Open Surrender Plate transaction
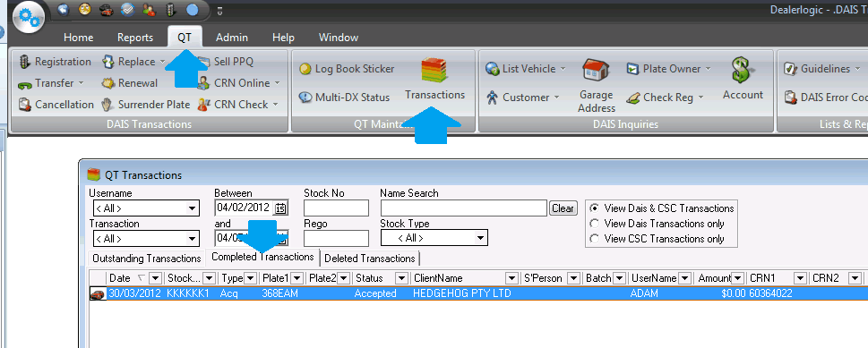 [146, 104]
